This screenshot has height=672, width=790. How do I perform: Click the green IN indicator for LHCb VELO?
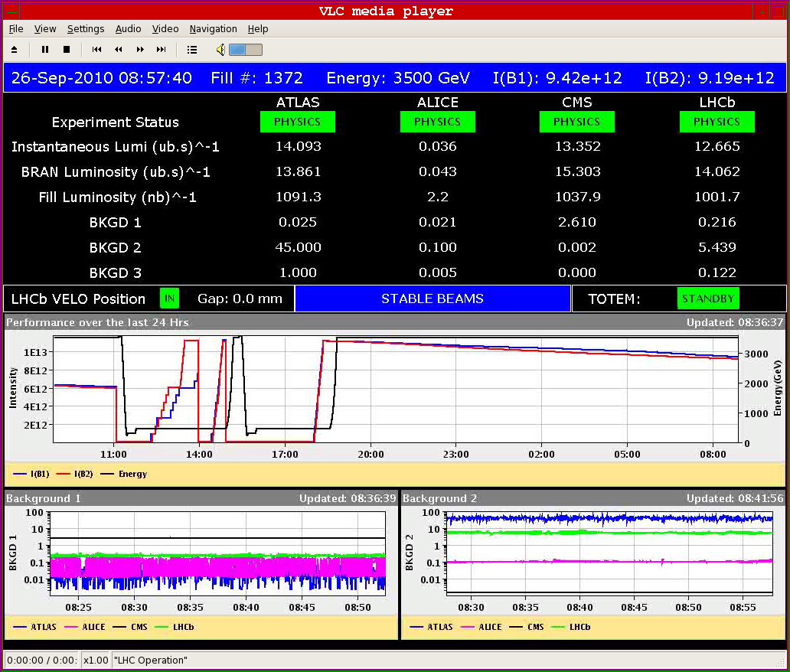(169, 298)
